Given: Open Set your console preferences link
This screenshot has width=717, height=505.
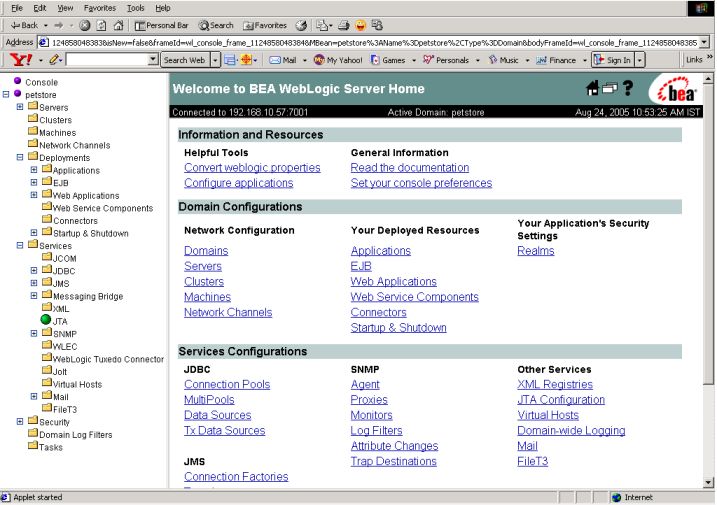Looking at the screenshot, I should pyautogui.click(x=421, y=183).
